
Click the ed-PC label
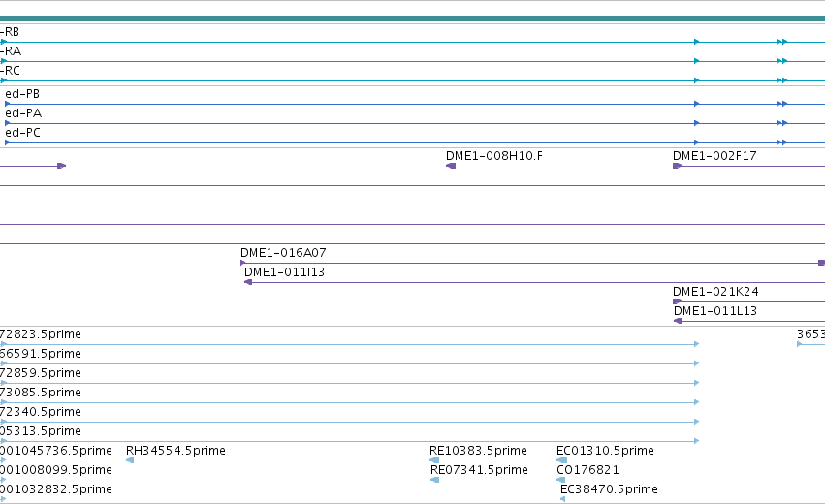22,133
